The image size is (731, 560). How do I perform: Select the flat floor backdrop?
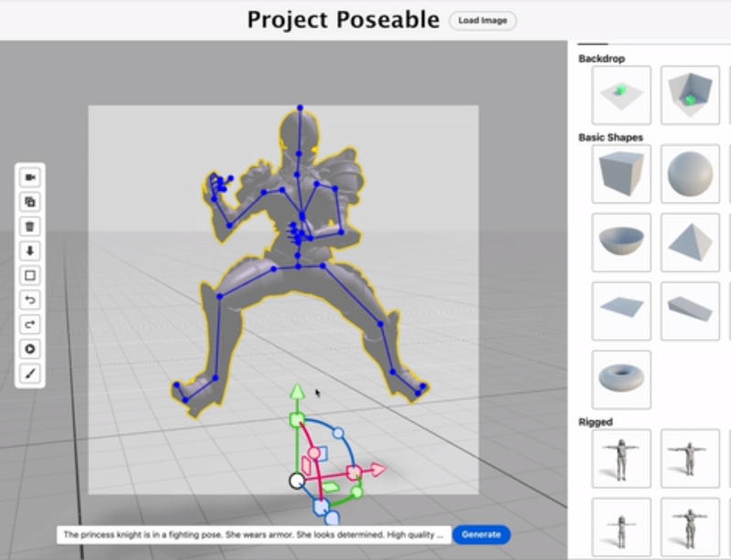621,95
